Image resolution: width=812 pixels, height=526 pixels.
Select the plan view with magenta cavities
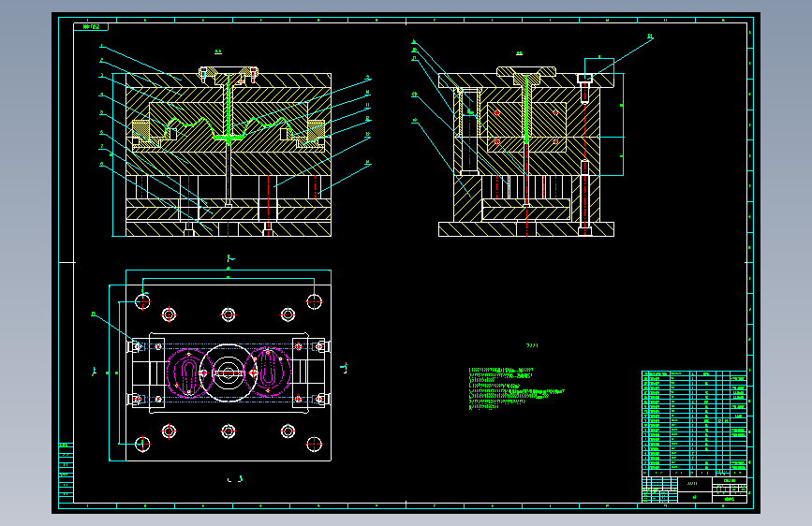[228, 373]
